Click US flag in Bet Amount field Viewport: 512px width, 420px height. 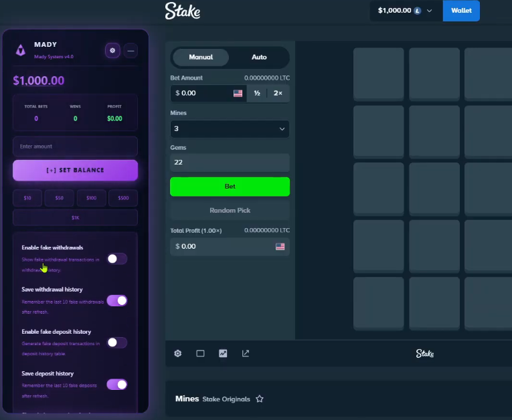click(238, 94)
